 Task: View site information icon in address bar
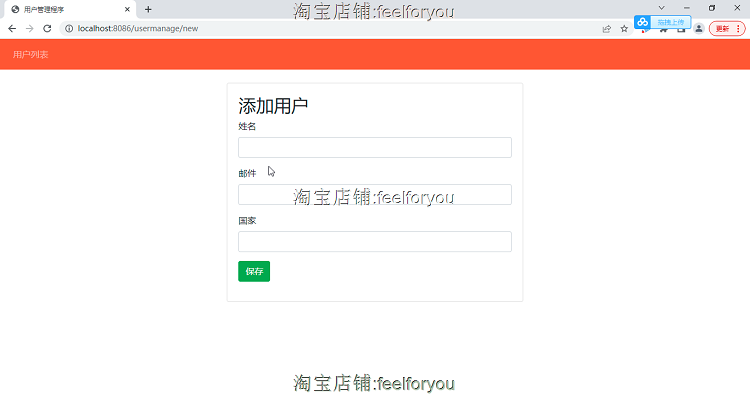coord(69,29)
